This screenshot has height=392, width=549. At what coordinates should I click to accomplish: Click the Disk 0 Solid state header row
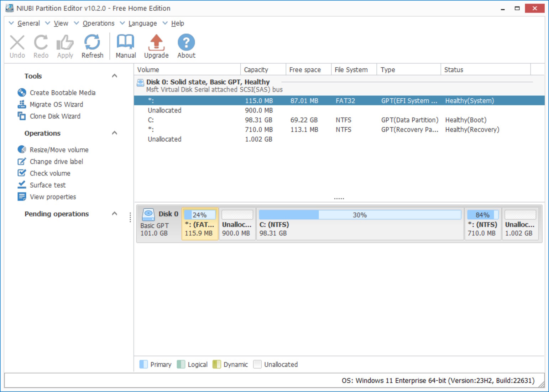pyautogui.click(x=339, y=85)
